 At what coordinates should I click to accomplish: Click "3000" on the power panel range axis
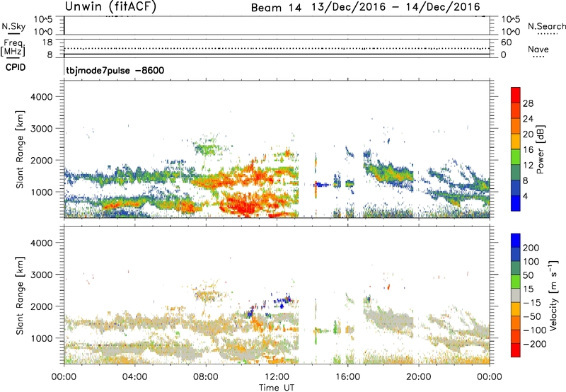click(41, 129)
